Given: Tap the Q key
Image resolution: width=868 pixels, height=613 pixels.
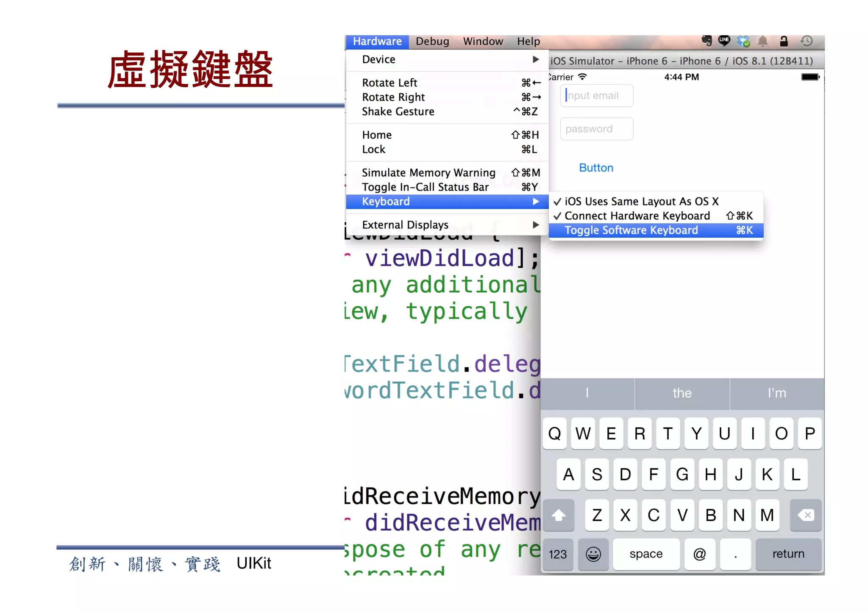Looking at the screenshot, I should tap(554, 434).
